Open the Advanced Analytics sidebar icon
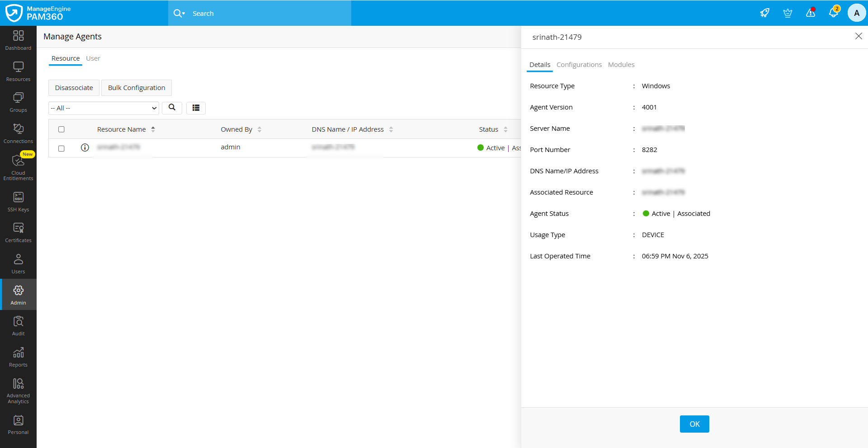Screen dimensions: 868x448 tap(18, 391)
